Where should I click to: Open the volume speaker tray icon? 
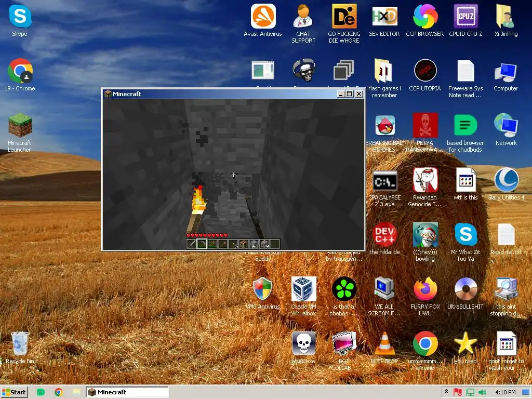[482, 393]
